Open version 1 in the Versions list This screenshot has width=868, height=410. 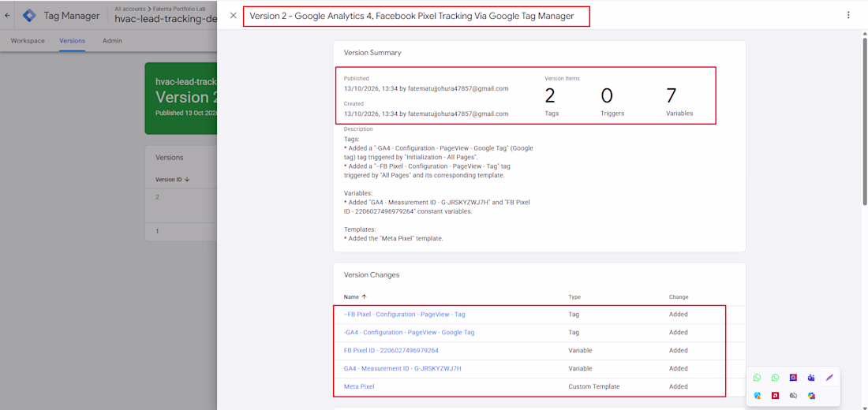(x=157, y=231)
